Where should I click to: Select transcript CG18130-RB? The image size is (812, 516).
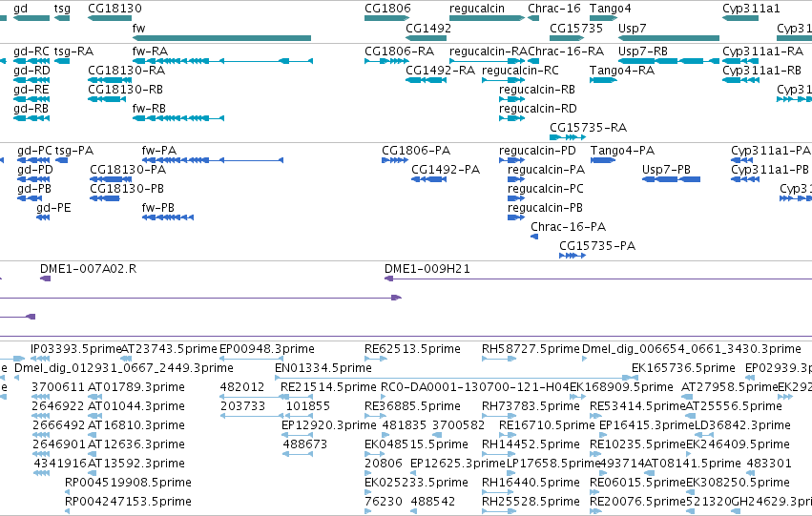pyautogui.click(x=125, y=90)
